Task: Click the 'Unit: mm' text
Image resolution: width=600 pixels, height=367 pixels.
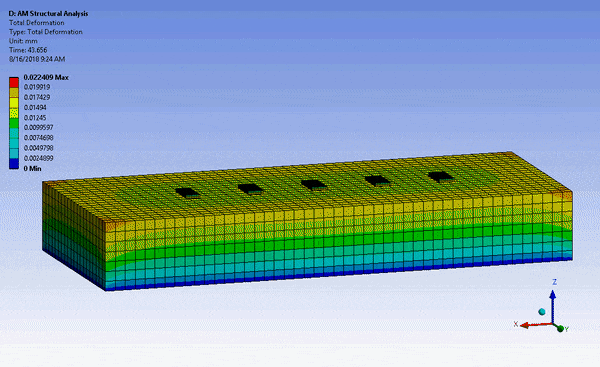Action: (x=23, y=41)
